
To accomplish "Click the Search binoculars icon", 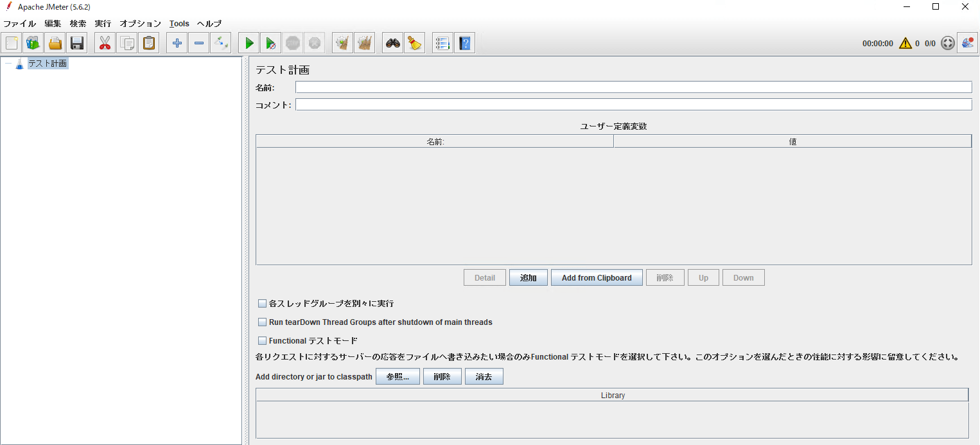I will [x=393, y=43].
